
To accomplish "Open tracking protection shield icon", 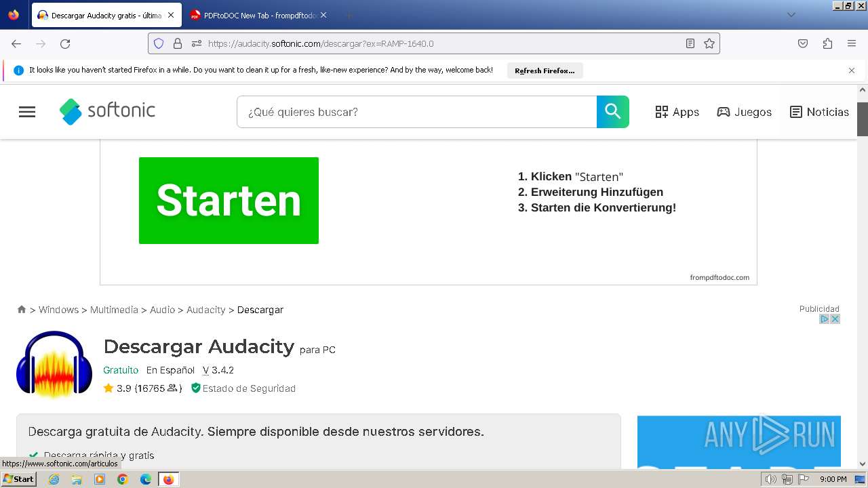I will (159, 43).
